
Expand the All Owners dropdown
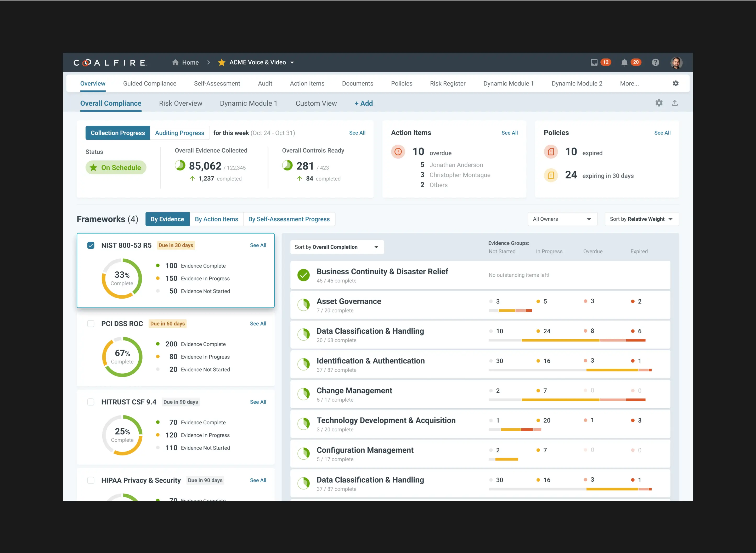(x=562, y=219)
